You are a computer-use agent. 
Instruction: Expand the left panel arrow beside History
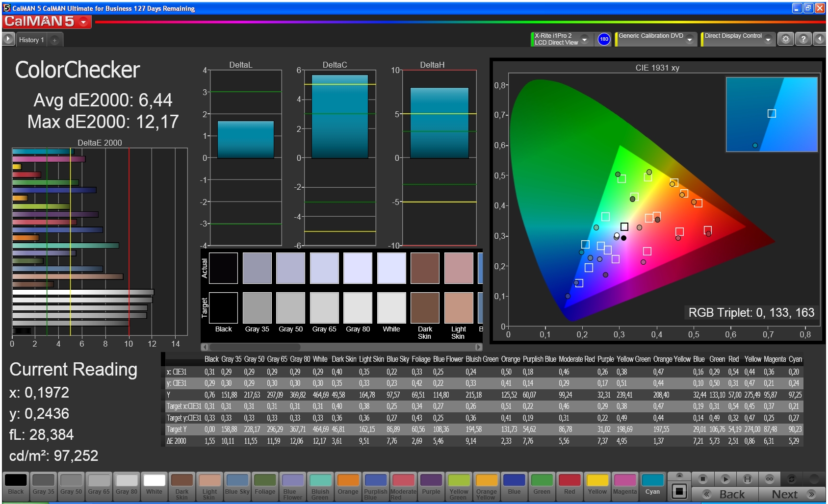[8, 39]
